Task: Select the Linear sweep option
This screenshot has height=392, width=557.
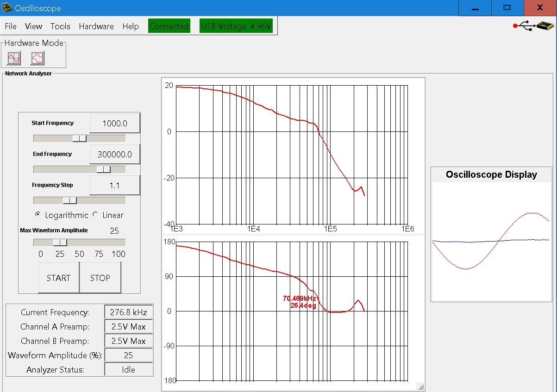Action: [95, 215]
